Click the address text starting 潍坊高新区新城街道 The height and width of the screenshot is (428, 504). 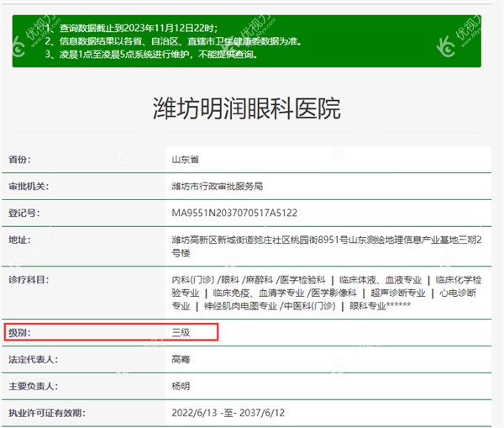pos(327,246)
